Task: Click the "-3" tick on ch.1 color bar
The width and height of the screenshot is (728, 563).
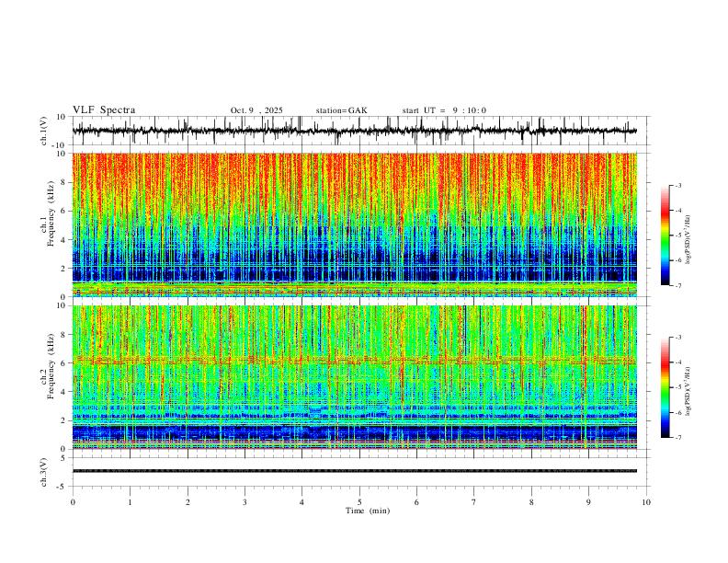Action: (x=678, y=185)
